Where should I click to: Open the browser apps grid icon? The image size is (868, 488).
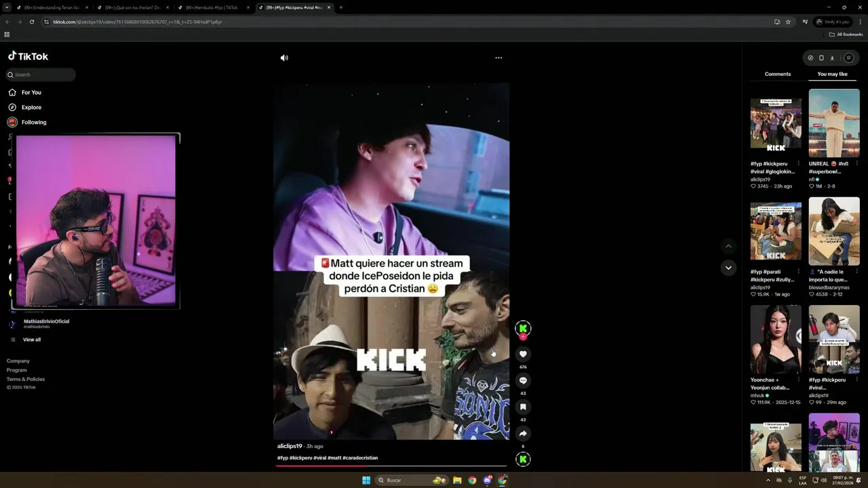pos(7,35)
